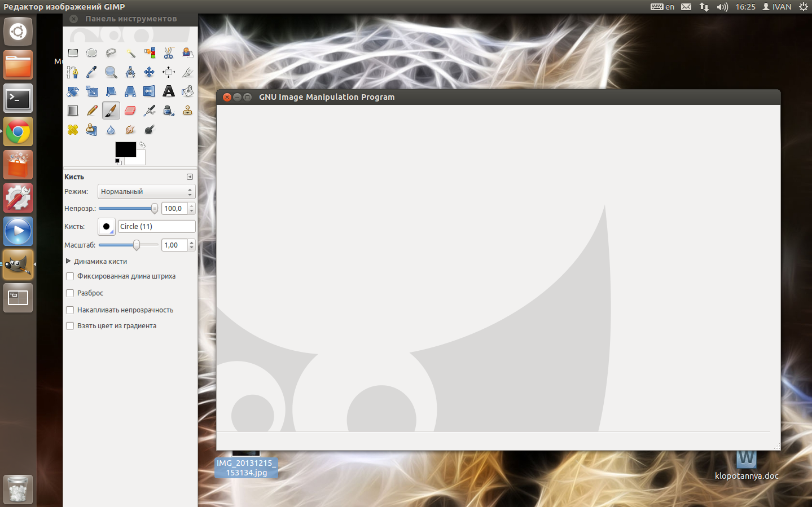
Task: Select the Smudge tool
Action: 130,130
